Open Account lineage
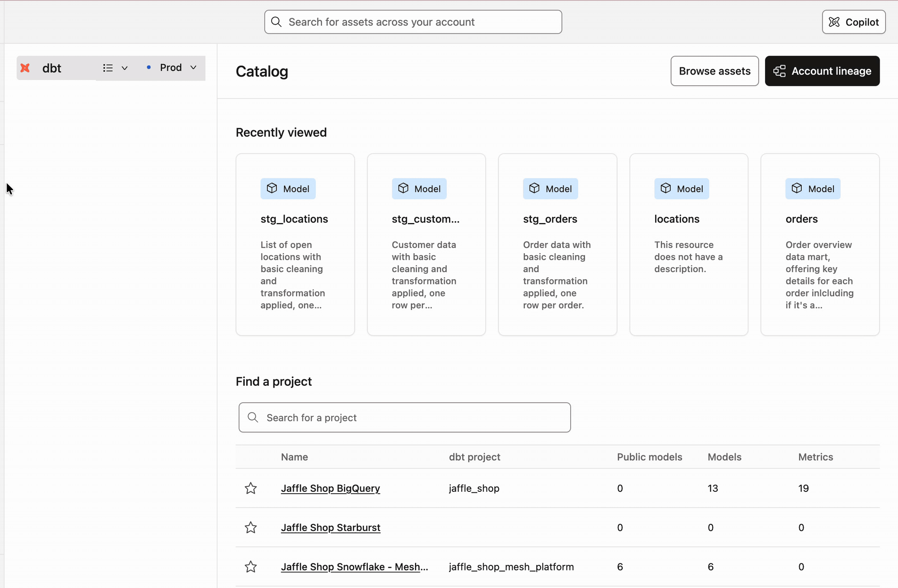This screenshot has width=898, height=588. pos(822,71)
